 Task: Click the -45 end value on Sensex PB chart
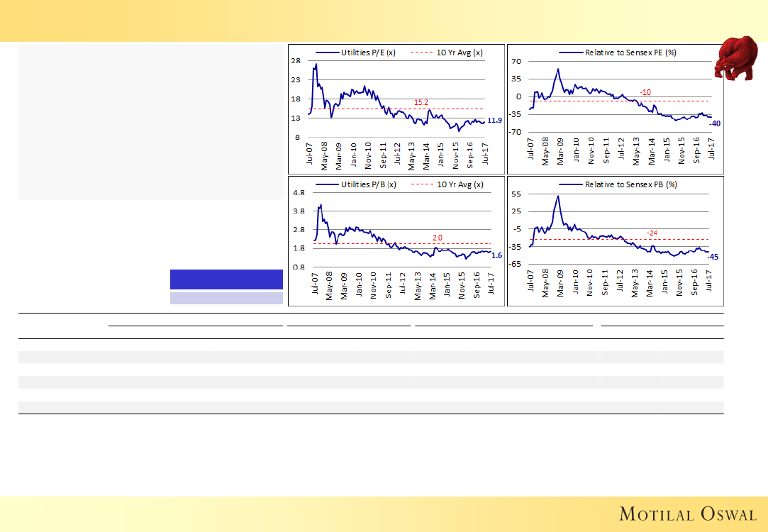click(x=713, y=257)
